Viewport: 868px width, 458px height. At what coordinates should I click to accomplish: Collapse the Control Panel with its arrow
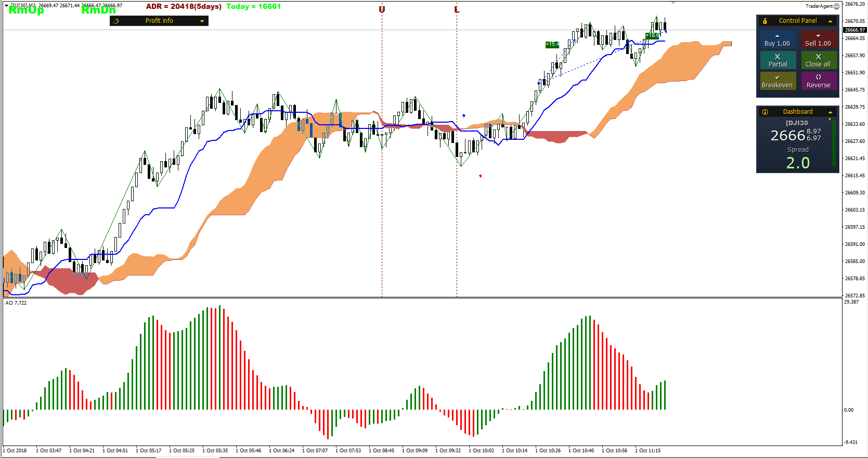click(x=831, y=21)
